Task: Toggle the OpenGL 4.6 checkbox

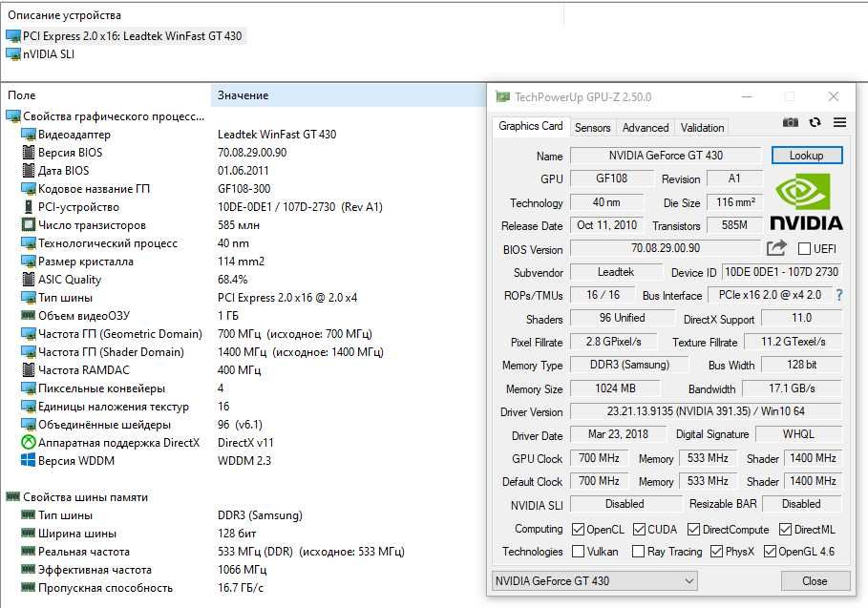Action: coord(770,552)
